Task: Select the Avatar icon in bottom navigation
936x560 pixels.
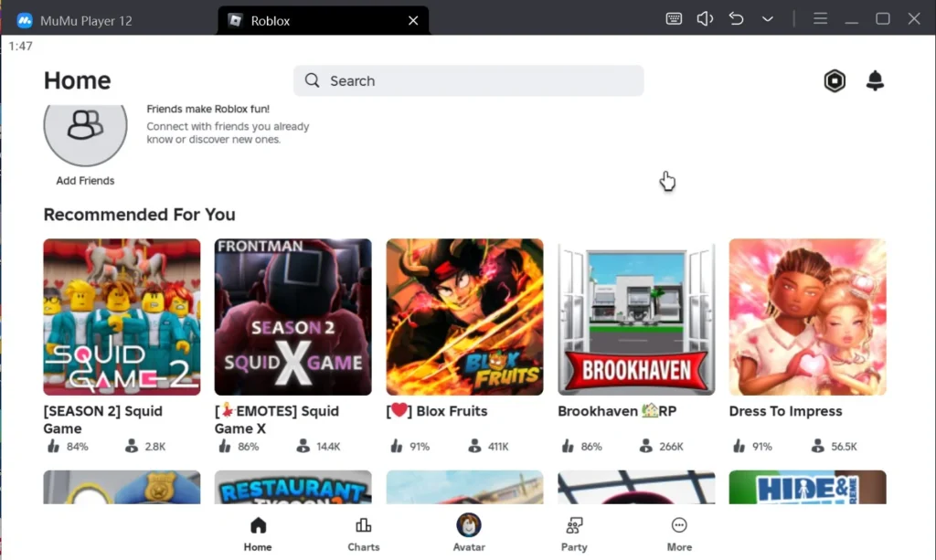Action: pos(468,530)
